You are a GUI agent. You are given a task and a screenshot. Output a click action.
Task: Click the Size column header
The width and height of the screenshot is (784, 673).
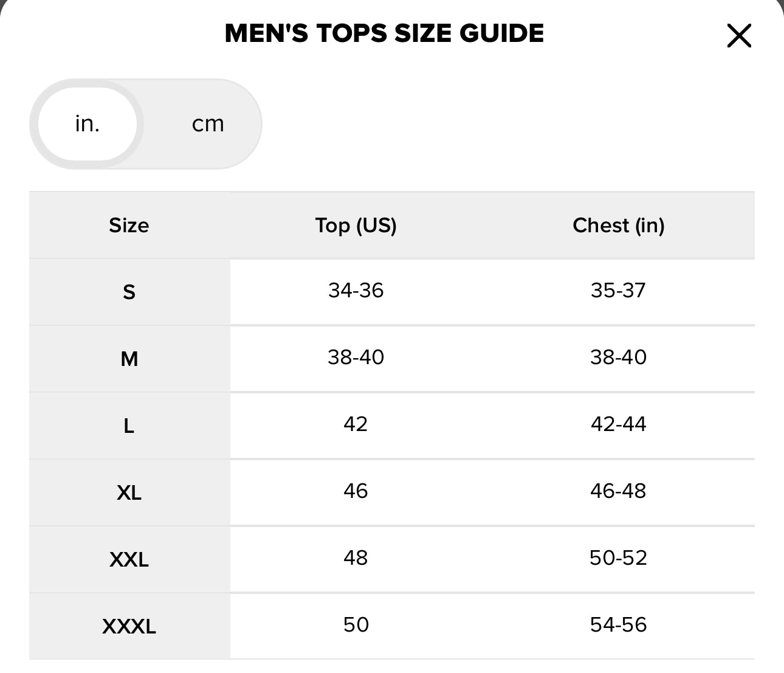tap(129, 226)
